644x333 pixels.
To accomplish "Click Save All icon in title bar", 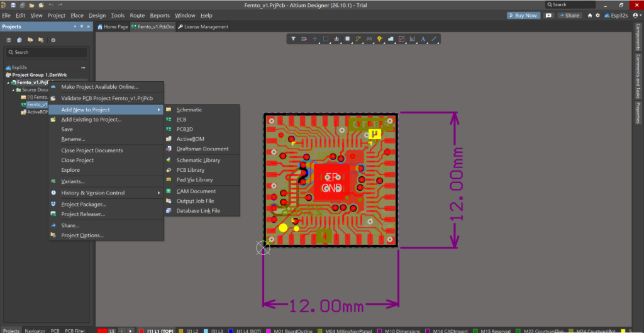I will point(22,5).
